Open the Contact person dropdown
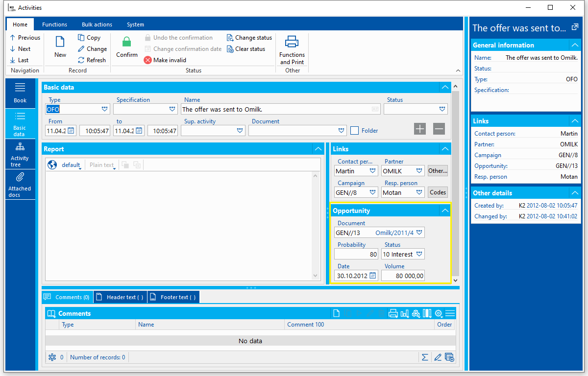The width and height of the screenshot is (588, 376). tap(373, 171)
